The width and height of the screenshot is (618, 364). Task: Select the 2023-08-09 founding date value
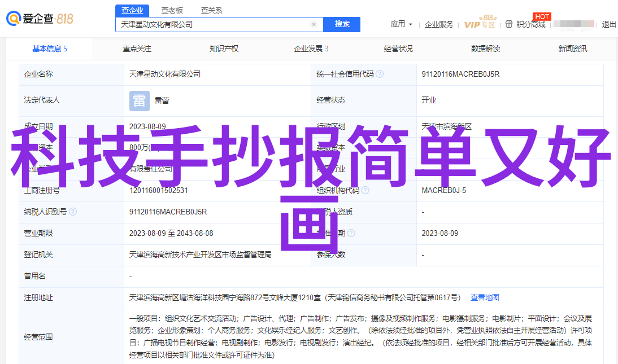147,127
